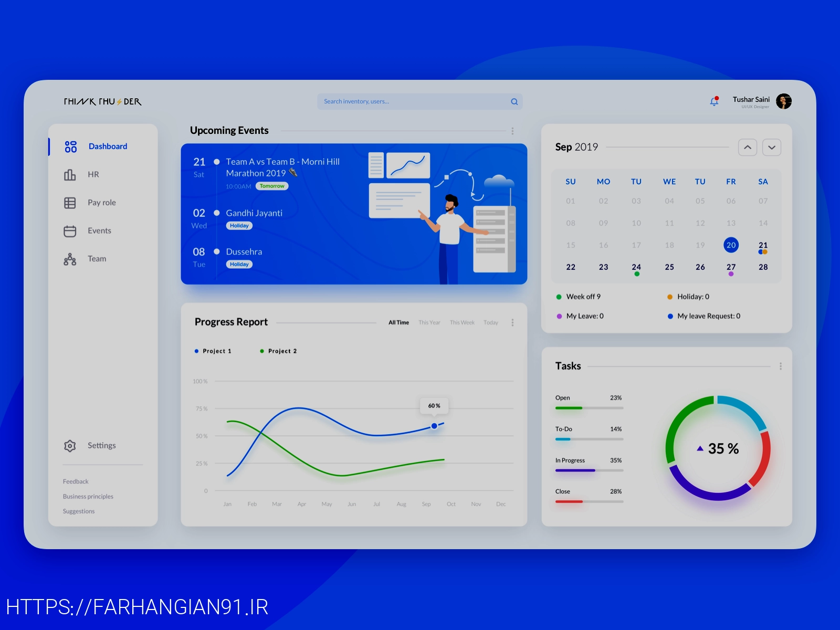
Task: Select date 21 in the calendar
Action: tap(763, 245)
